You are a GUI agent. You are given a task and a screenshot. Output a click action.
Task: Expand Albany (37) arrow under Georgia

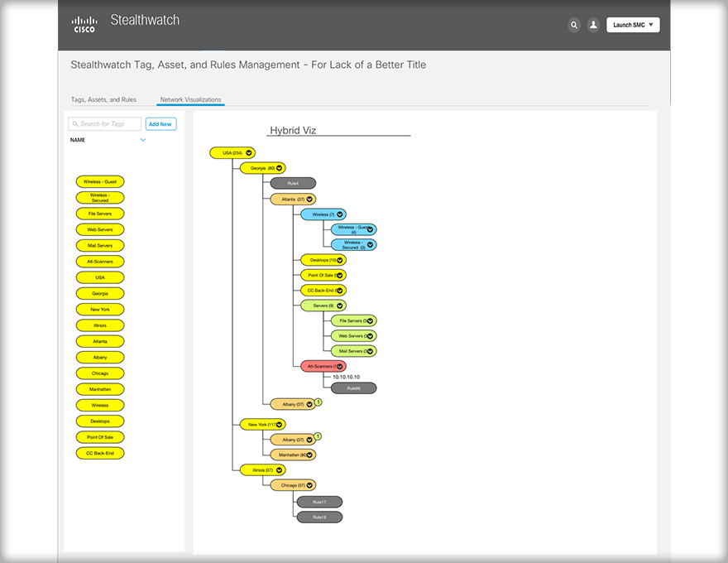pyautogui.click(x=309, y=405)
